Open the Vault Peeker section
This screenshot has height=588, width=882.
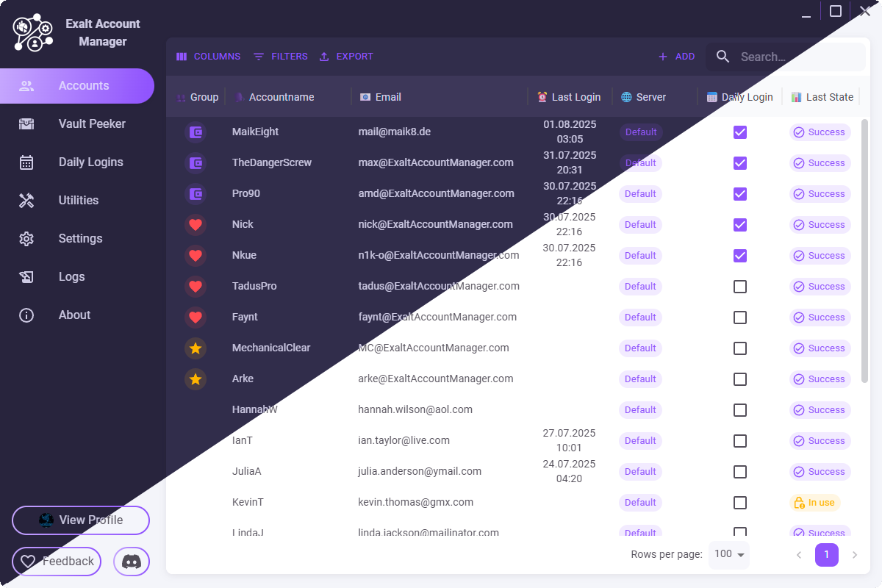point(76,124)
